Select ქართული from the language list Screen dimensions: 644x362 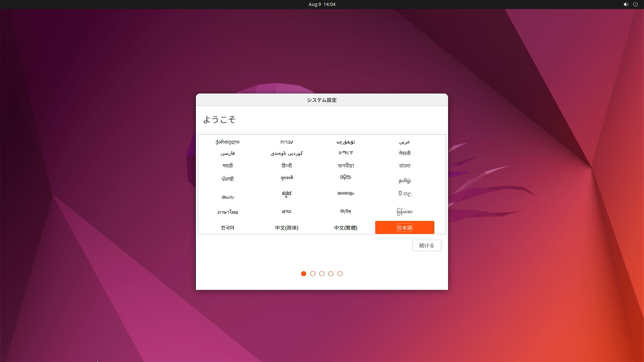pyautogui.click(x=227, y=141)
